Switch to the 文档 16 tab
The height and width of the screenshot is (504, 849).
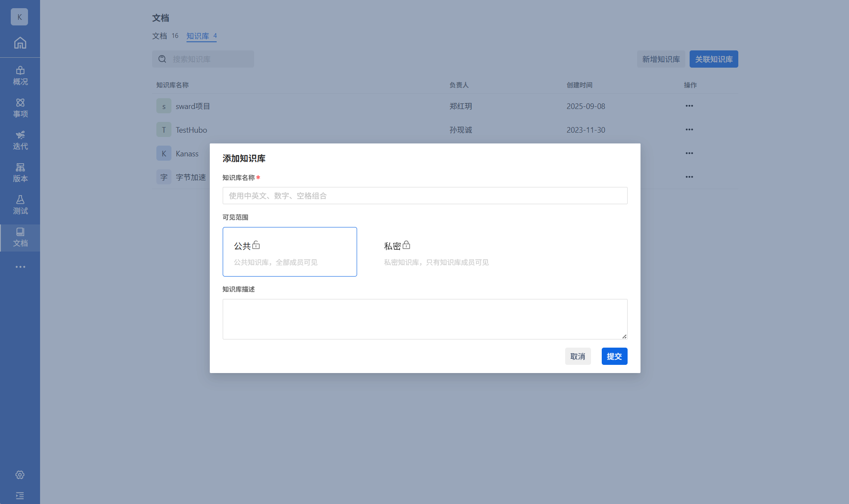click(x=165, y=36)
